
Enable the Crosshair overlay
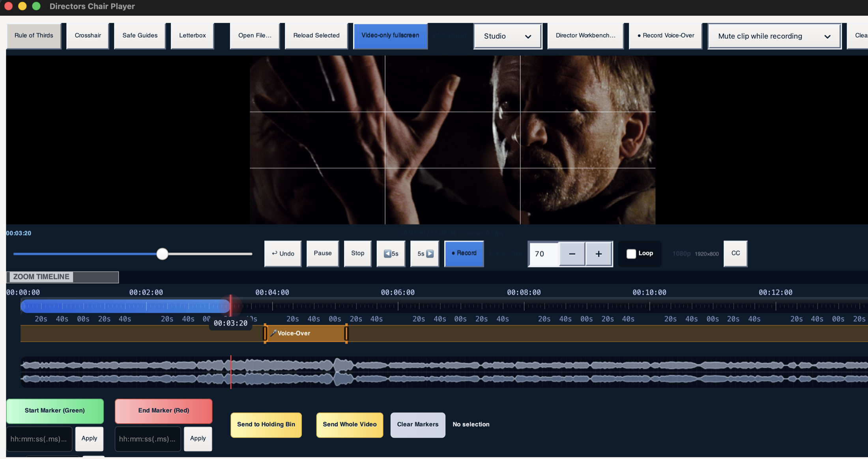pyautogui.click(x=88, y=35)
